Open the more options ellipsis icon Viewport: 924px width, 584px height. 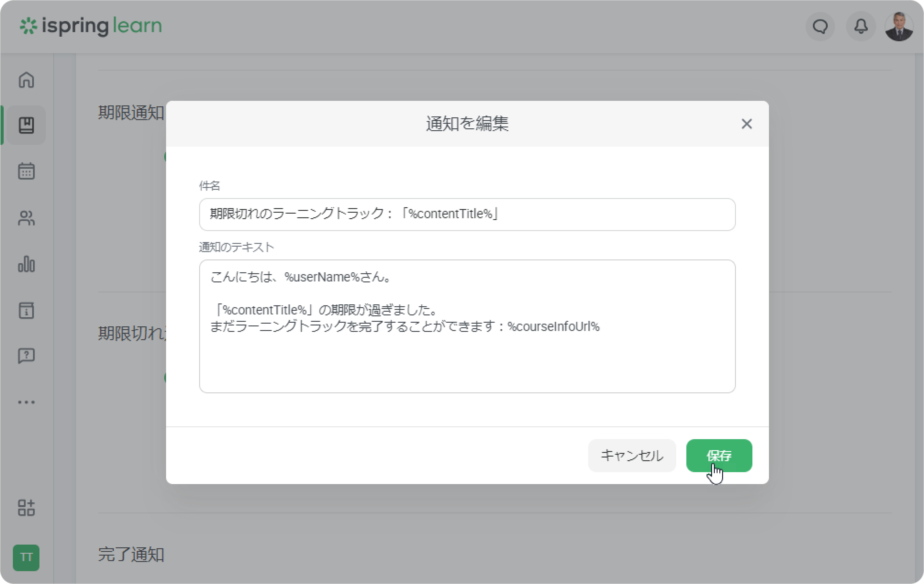26,402
